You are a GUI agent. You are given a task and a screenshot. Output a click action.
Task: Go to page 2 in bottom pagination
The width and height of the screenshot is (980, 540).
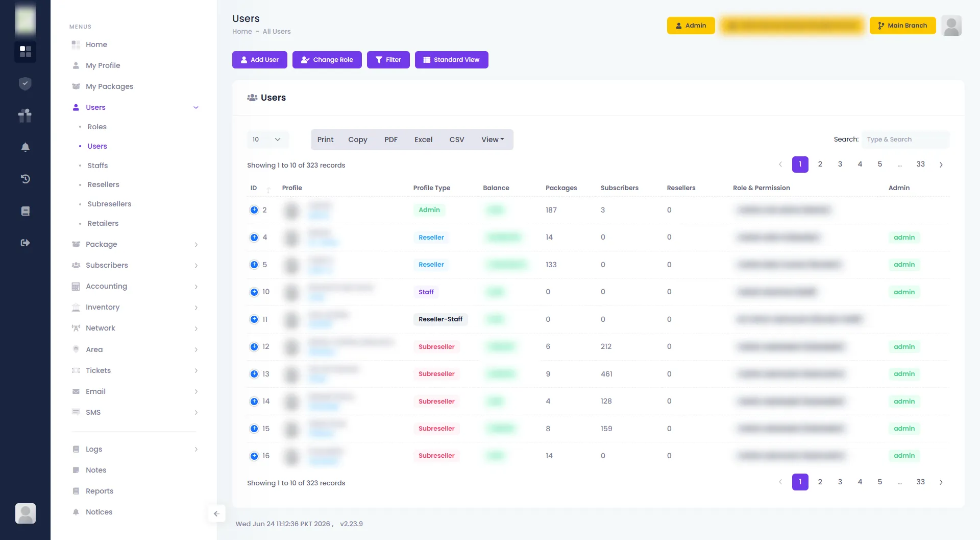click(820, 482)
